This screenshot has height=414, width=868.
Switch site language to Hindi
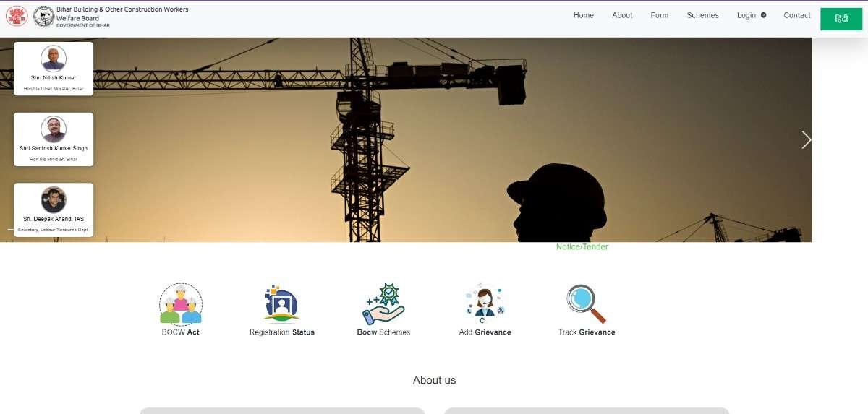tap(841, 19)
